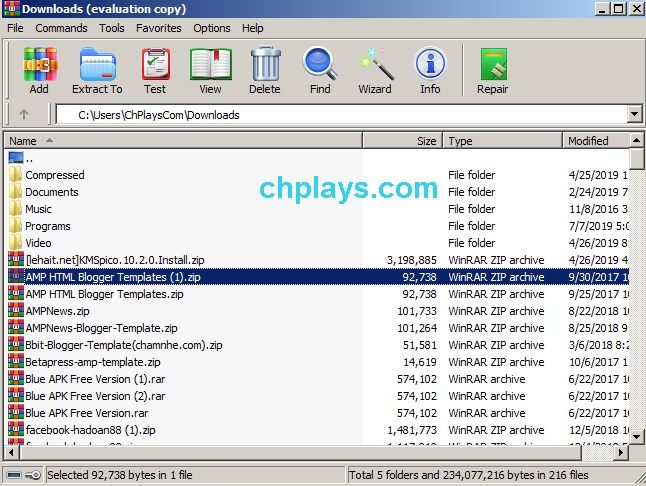Click the Music folder icon

15,208
